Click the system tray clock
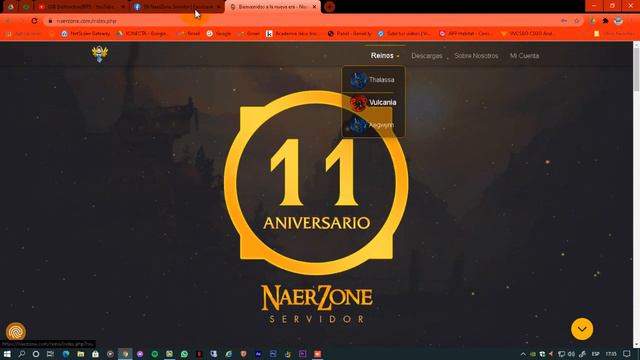Screen dimensions: 640x360 pyautogui.click(x=611, y=354)
